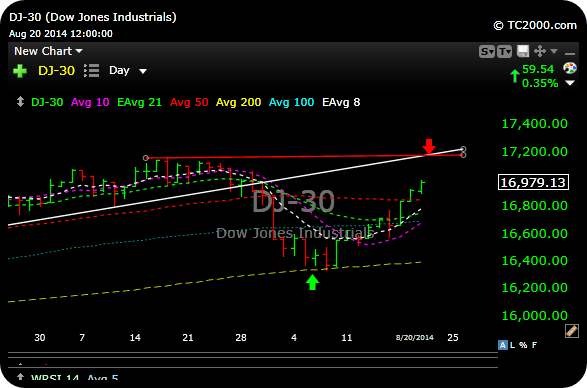Click the 17,200.00 price axis label

[x=535, y=152]
